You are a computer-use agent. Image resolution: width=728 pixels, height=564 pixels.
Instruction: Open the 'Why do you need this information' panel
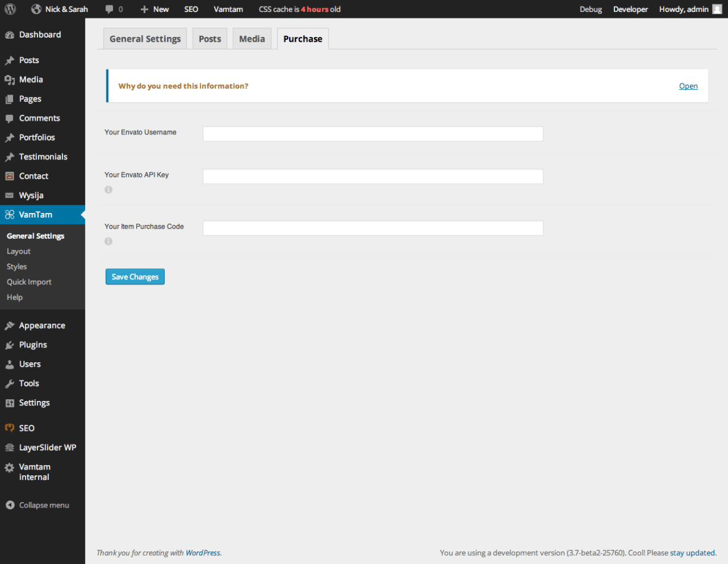[x=688, y=86]
